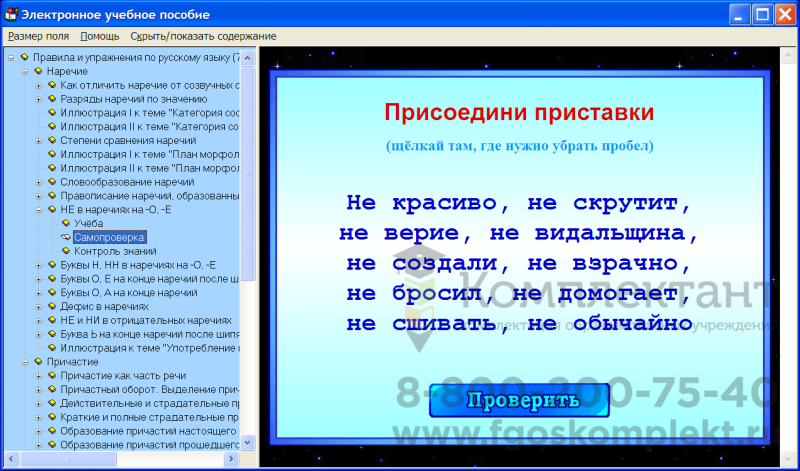Click tree horizontal scroll left arrow
This screenshot has width=800, height=471.
(x=11, y=458)
